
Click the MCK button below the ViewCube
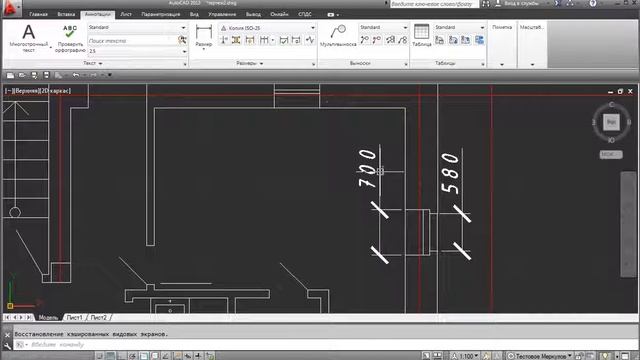pos(611,154)
